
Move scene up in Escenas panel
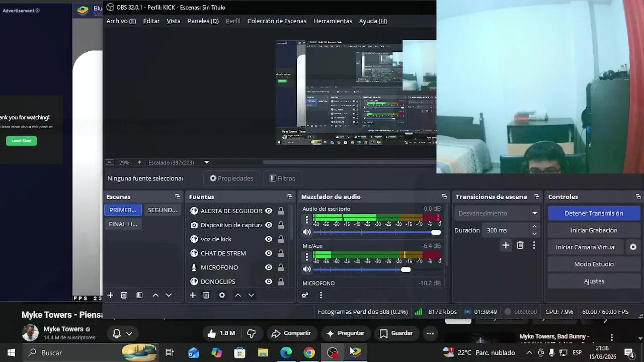coord(155,295)
